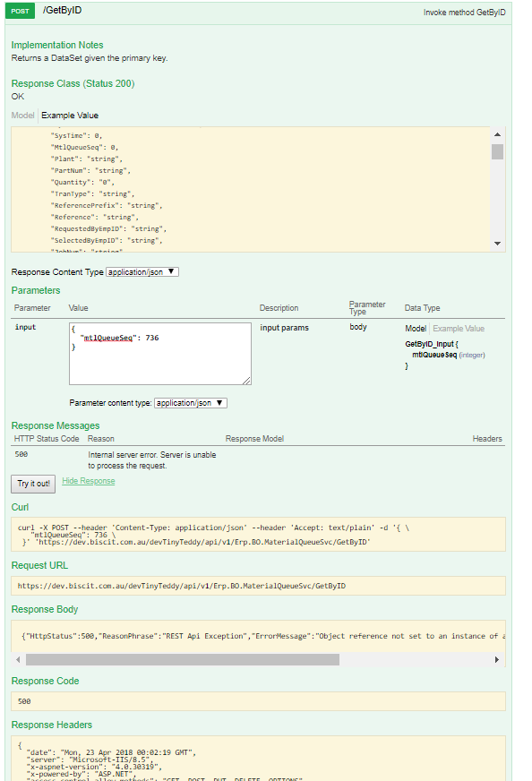This screenshot has height=781, width=532.
Task: Click the Response Body horizontal scrollbar thumb
Action: (183, 659)
